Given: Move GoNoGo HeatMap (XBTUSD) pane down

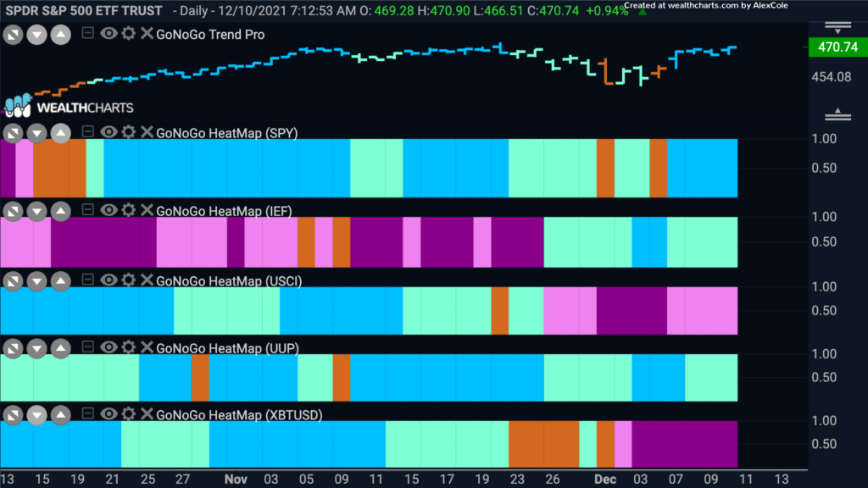Looking at the screenshot, I should coord(37,415).
